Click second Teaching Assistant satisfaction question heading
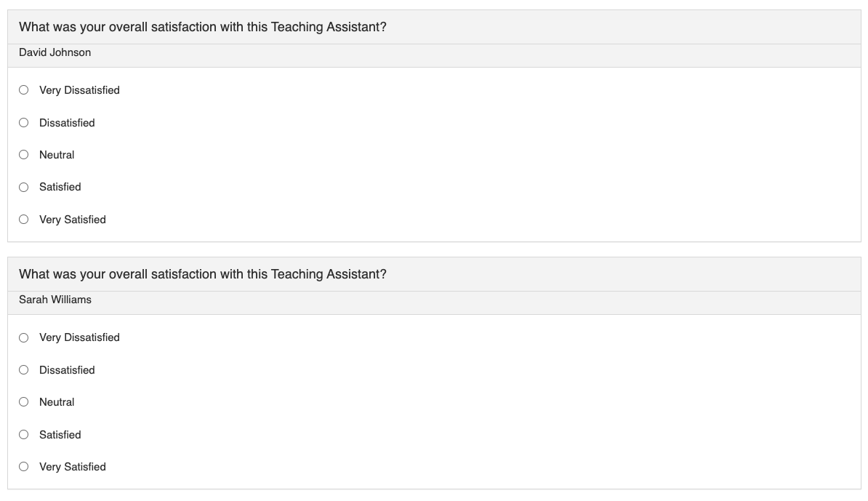 [x=203, y=275]
